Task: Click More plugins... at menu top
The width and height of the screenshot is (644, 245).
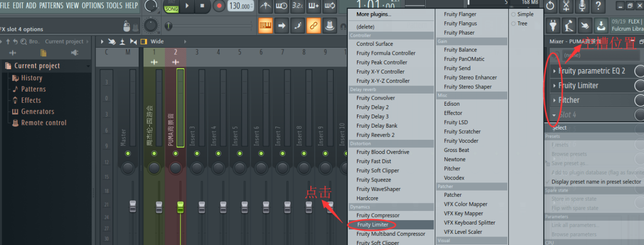Action: pos(374,14)
